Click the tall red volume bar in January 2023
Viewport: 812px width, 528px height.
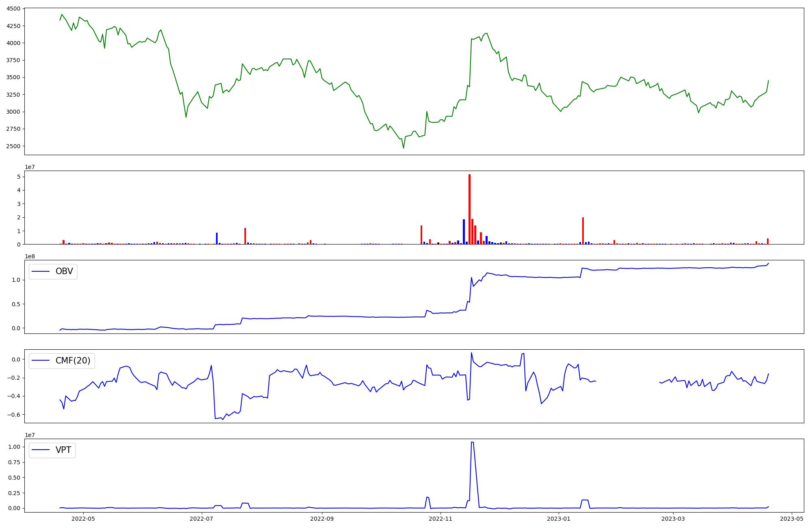coord(583,231)
